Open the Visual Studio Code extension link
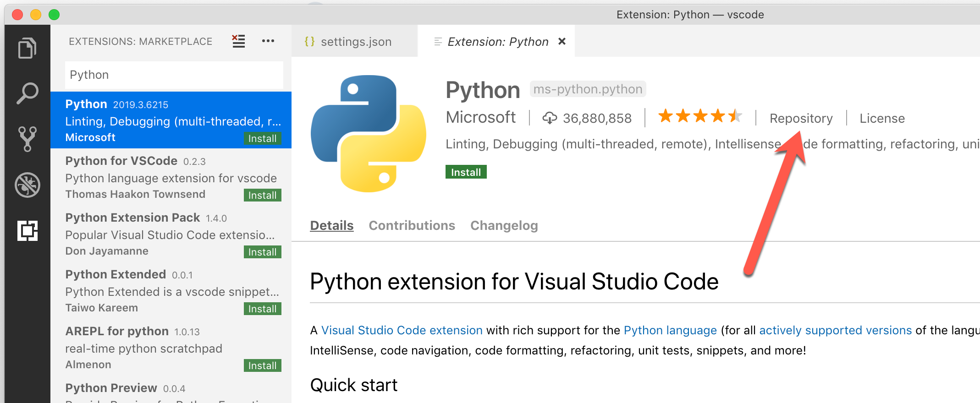This screenshot has height=403, width=980. coord(402,330)
